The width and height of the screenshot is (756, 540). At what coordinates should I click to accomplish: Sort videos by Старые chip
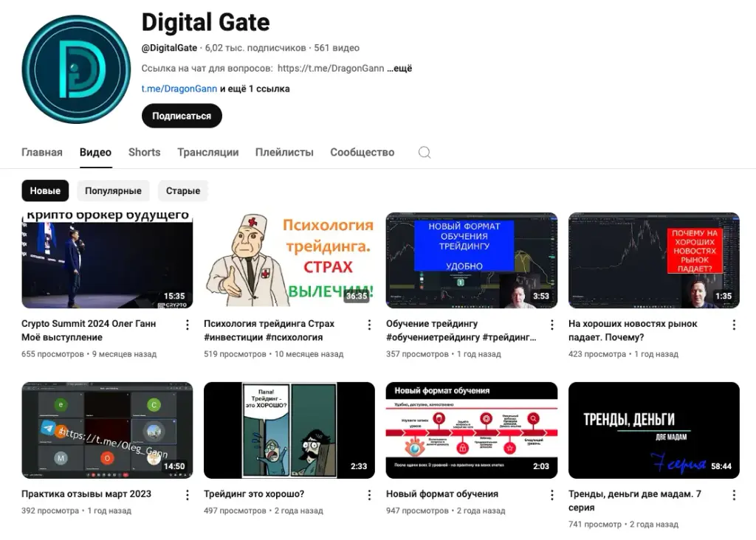pos(183,191)
